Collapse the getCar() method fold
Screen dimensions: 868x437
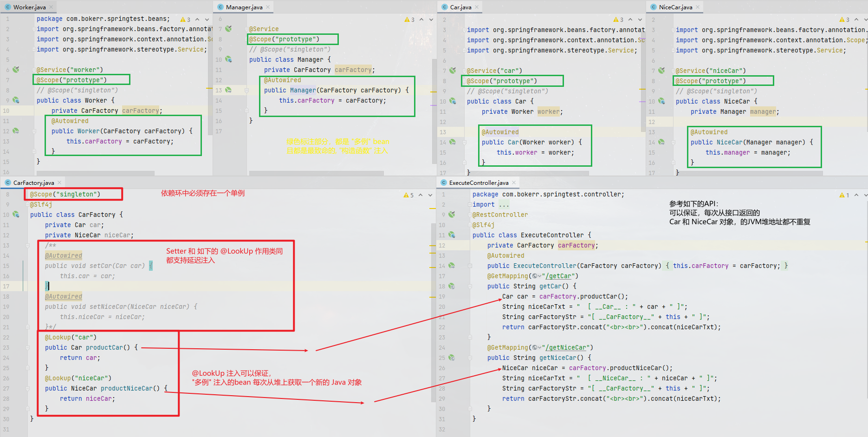point(470,287)
